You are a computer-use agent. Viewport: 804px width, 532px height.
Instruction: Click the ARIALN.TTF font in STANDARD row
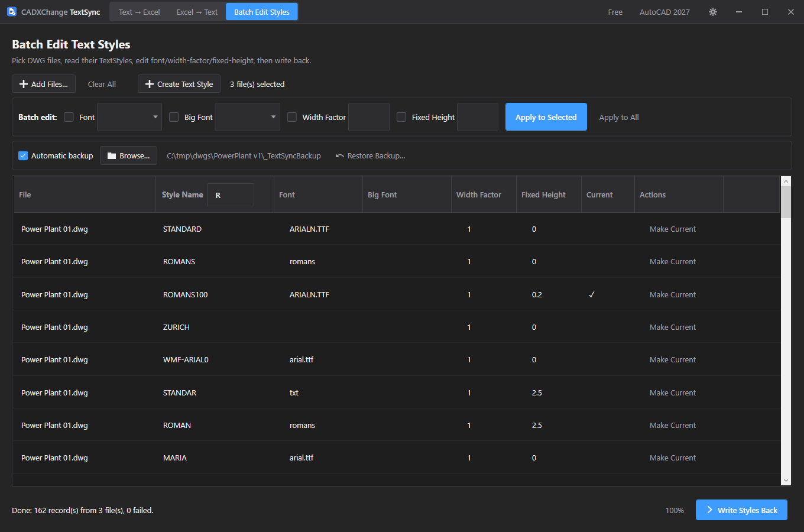[x=309, y=229]
